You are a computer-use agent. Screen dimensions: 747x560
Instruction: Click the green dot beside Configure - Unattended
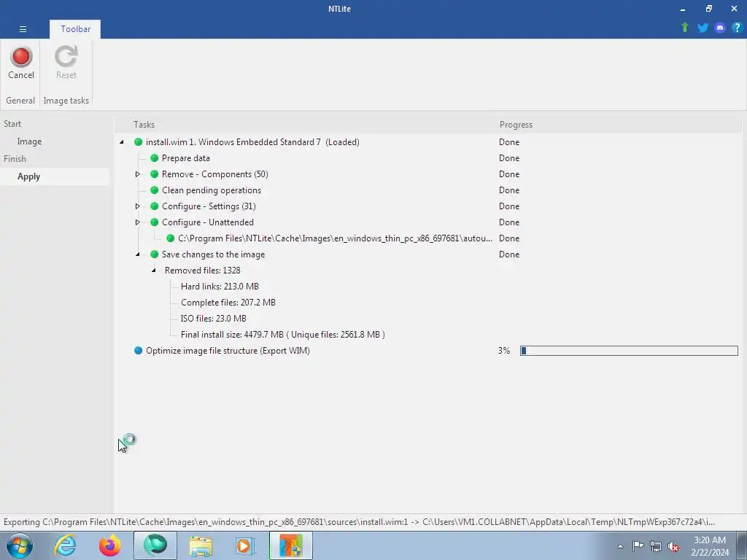tap(155, 222)
